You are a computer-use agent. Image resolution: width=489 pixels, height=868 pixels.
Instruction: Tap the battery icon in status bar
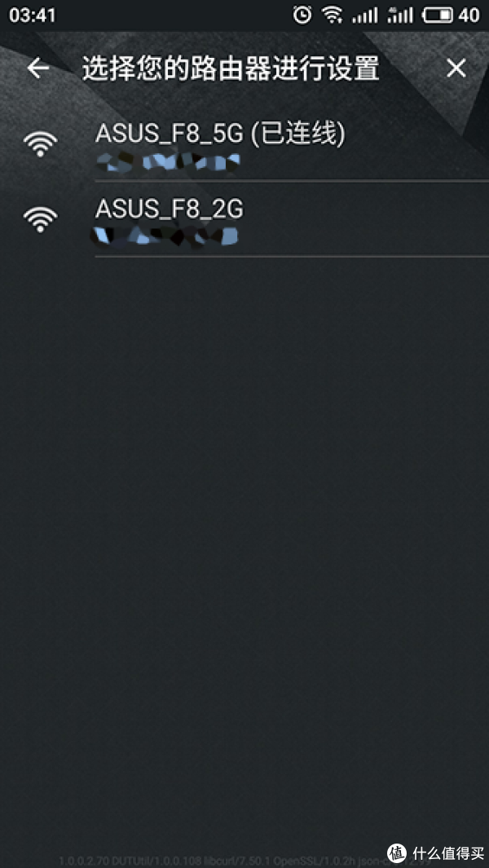tap(438, 15)
